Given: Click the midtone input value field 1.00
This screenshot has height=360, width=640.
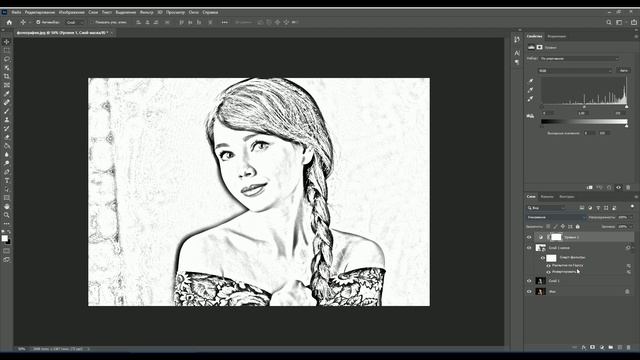Looking at the screenshot, I should click(x=582, y=113).
